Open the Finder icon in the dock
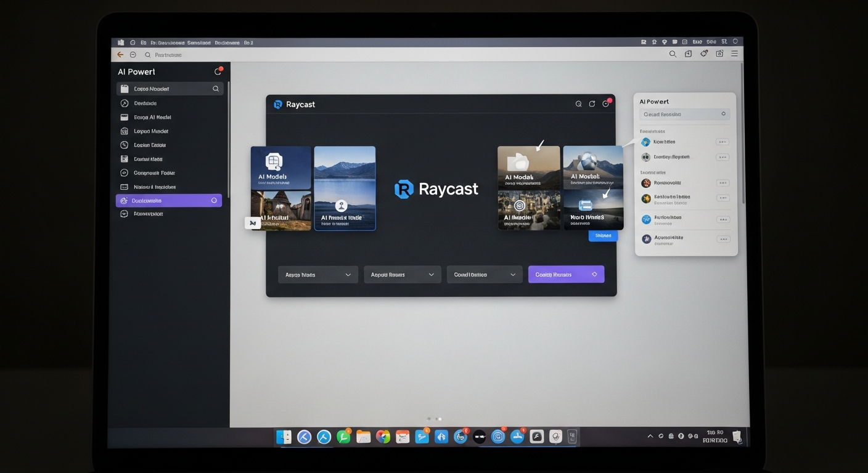Screen dimensions: 868x473 click(284, 437)
